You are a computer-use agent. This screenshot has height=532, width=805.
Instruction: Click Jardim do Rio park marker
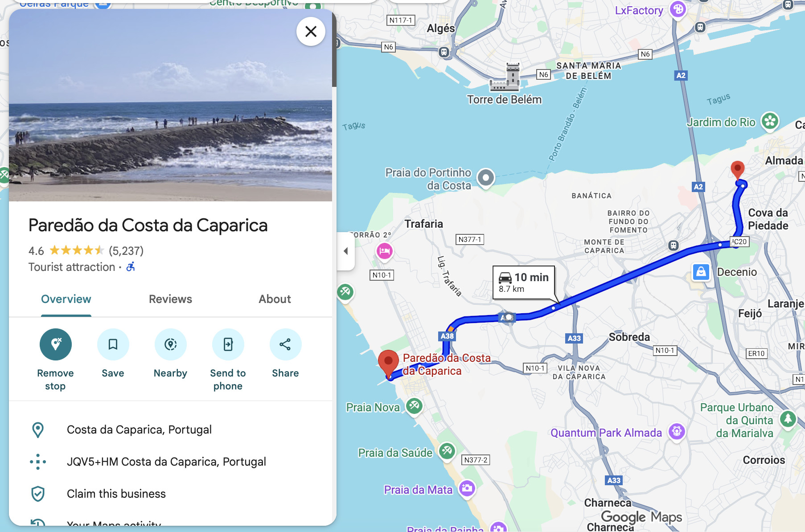click(770, 121)
